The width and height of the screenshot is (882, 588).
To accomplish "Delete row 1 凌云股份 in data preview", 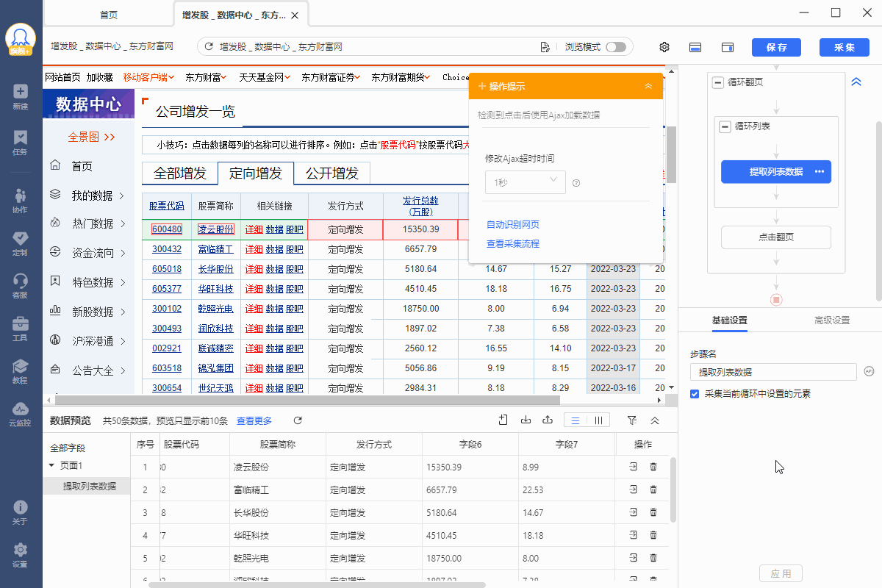I will [x=653, y=467].
